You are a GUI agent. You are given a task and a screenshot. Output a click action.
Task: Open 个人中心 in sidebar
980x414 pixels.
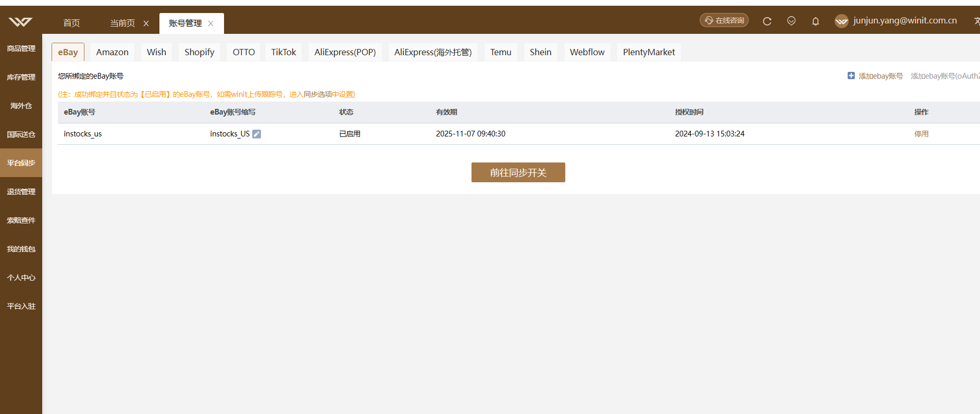point(21,278)
